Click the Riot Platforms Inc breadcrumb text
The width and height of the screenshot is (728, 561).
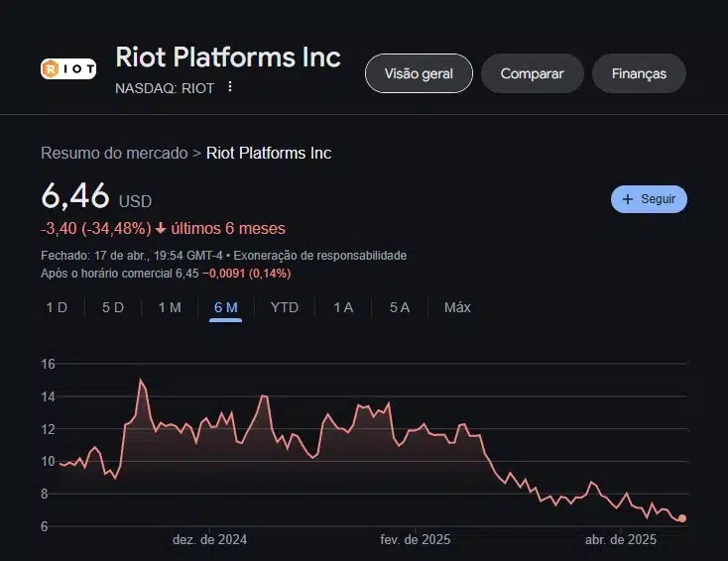coord(269,153)
